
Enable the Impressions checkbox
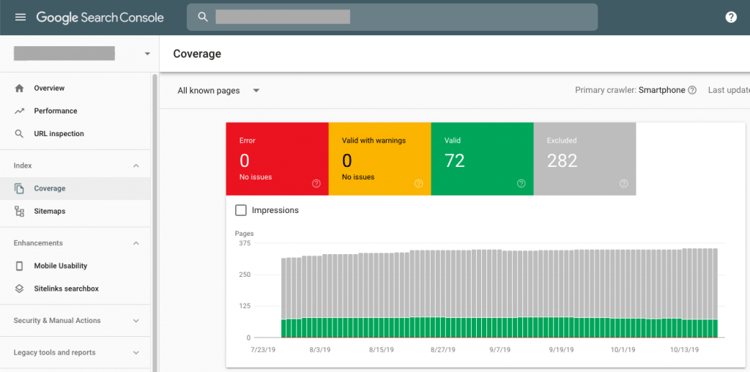coord(241,210)
